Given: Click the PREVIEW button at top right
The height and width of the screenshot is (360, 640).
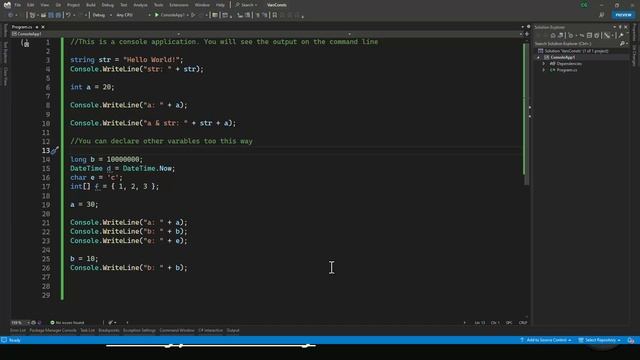Looking at the screenshot, I should 623,15.
